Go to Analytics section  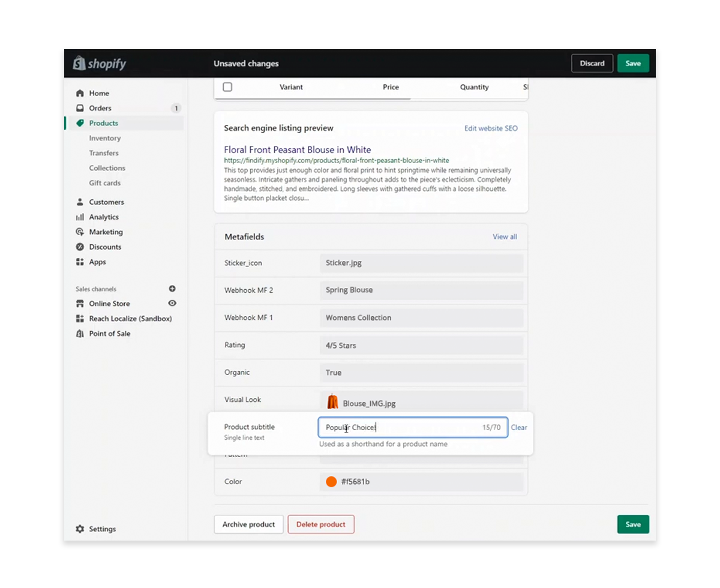104,217
